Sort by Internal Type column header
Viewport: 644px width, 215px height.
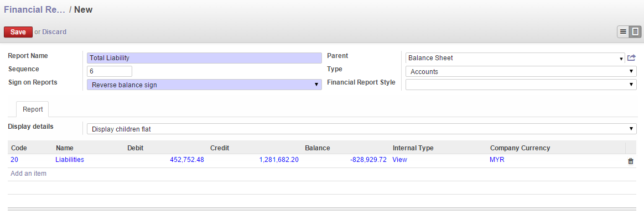click(x=413, y=148)
